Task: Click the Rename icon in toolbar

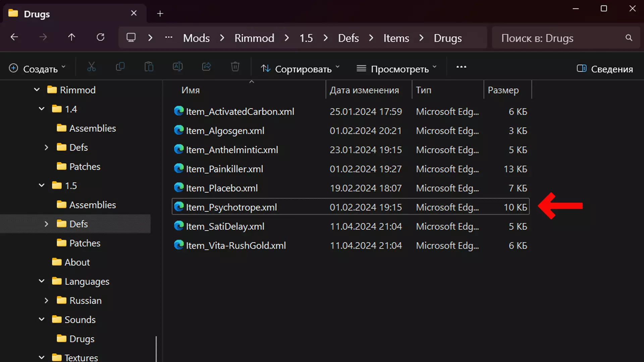Action: click(x=177, y=67)
